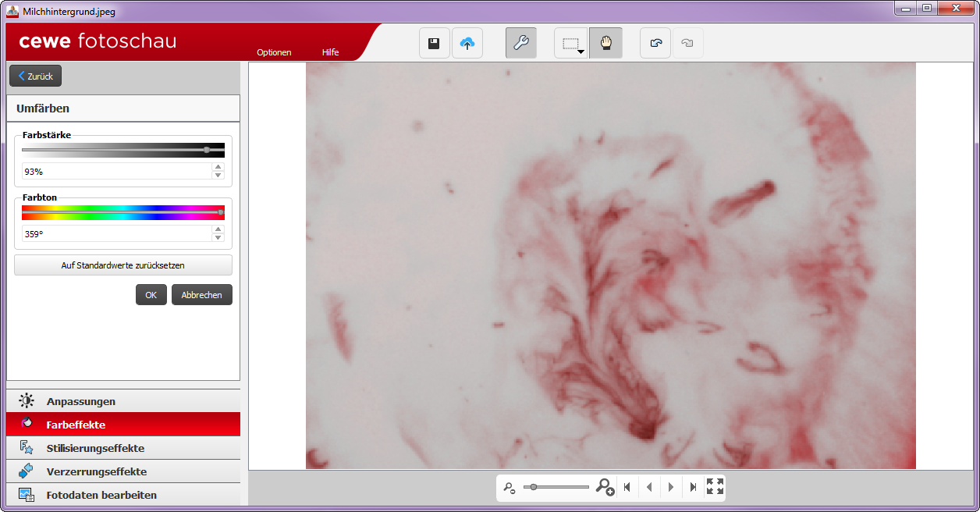The image size is (980, 512).
Task: Open the Verzerrungseffekte section
Action: [x=123, y=471]
